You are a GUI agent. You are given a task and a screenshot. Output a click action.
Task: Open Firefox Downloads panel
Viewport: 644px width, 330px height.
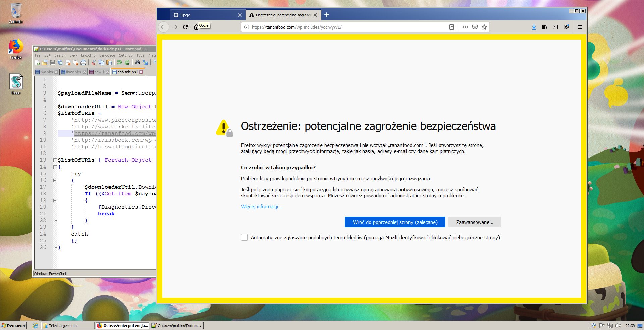click(x=534, y=27)
